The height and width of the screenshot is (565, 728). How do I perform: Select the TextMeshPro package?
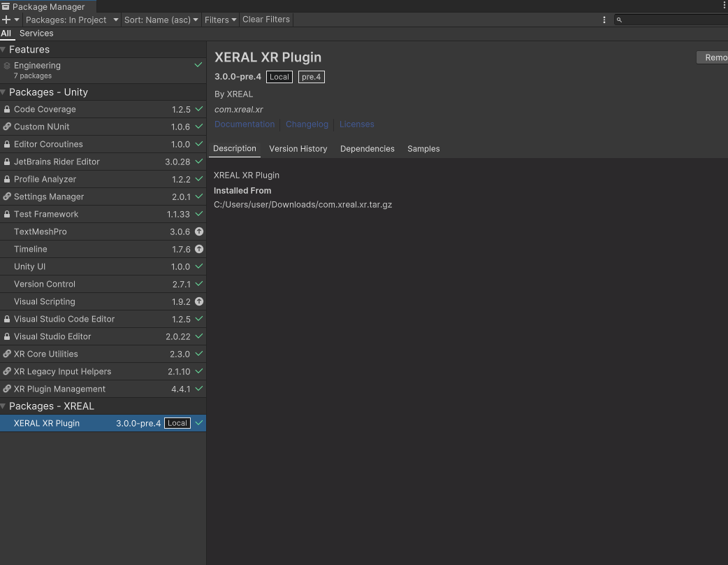103,231
